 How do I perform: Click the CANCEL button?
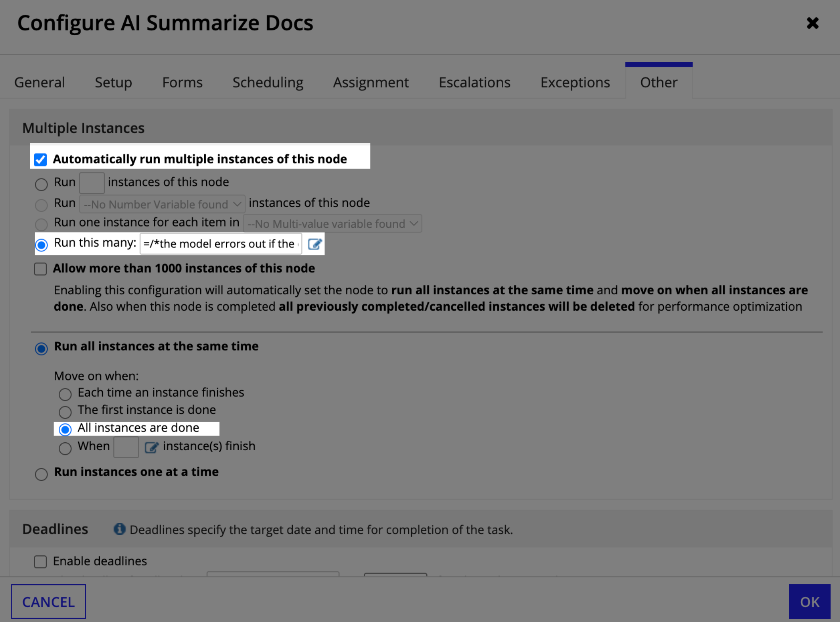coord(48,601)
